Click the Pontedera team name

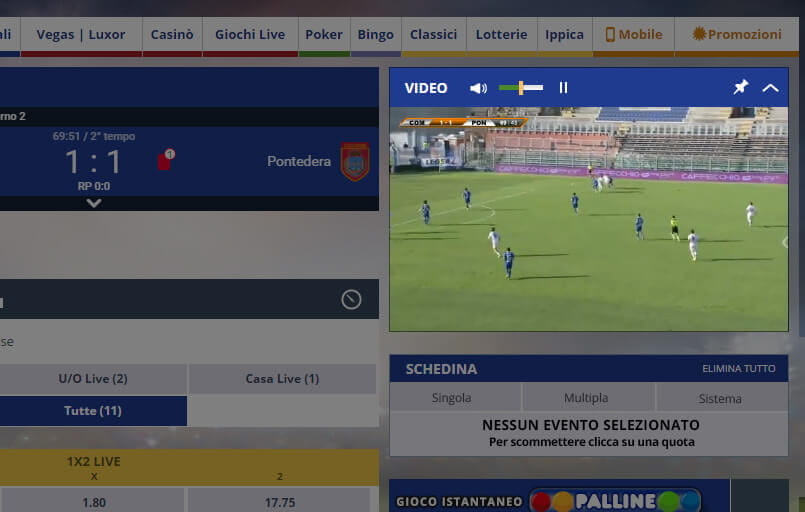pos(299,161)
